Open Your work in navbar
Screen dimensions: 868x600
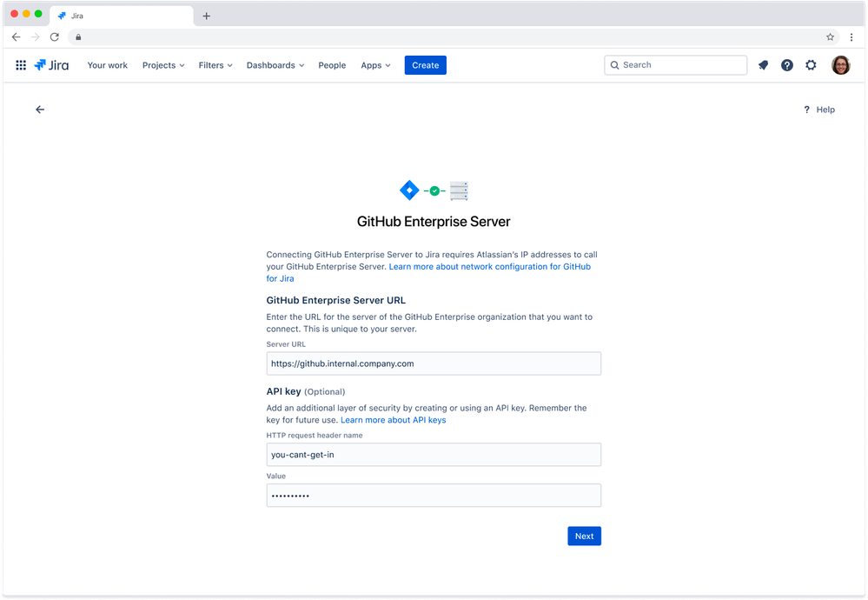108,65
